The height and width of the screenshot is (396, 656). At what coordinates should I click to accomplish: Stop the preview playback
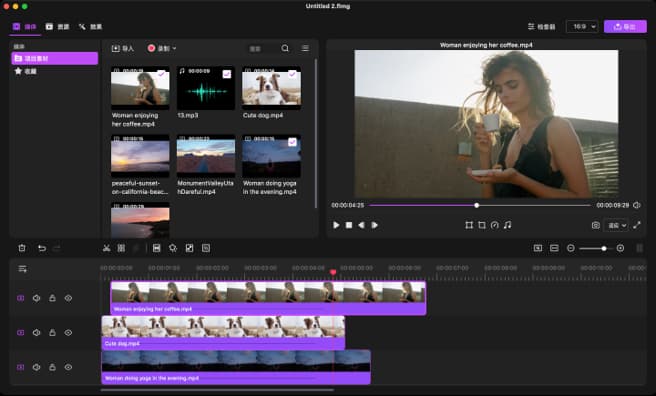[349, 225]
